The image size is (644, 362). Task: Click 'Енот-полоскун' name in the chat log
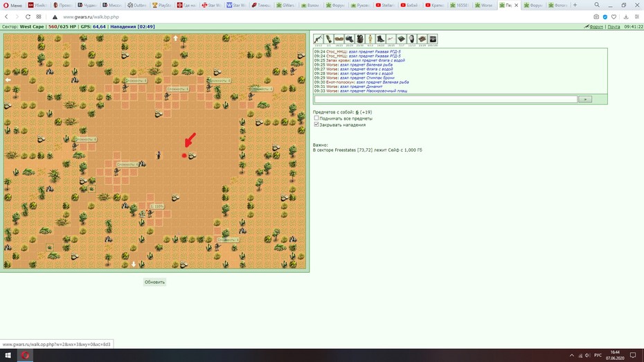point(340,82)
